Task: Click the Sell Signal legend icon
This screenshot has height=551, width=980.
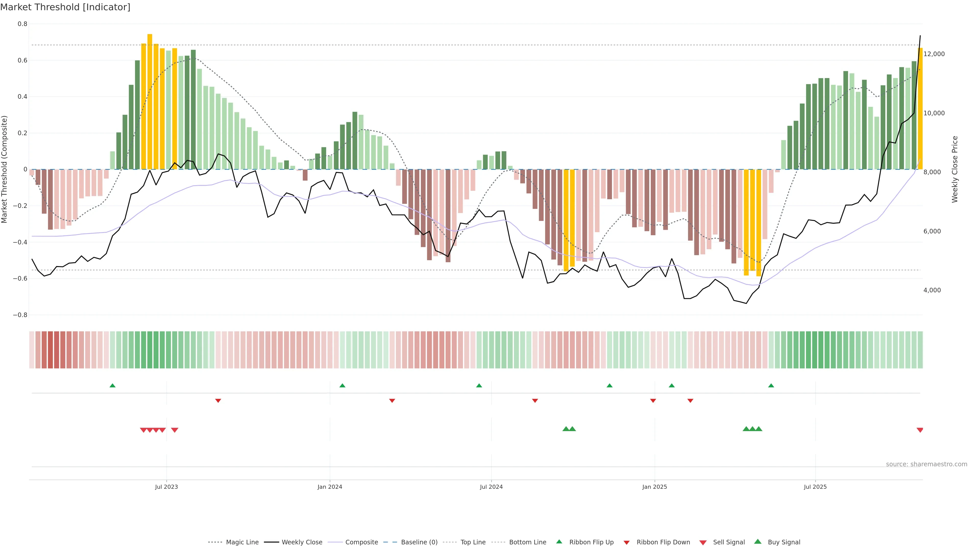Action: [x=703, y=543]
